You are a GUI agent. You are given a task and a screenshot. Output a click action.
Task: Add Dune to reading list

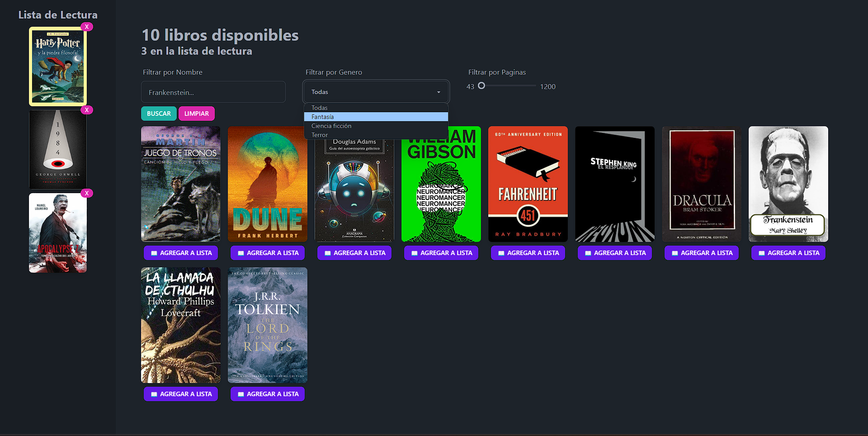[x=268, y=253]
